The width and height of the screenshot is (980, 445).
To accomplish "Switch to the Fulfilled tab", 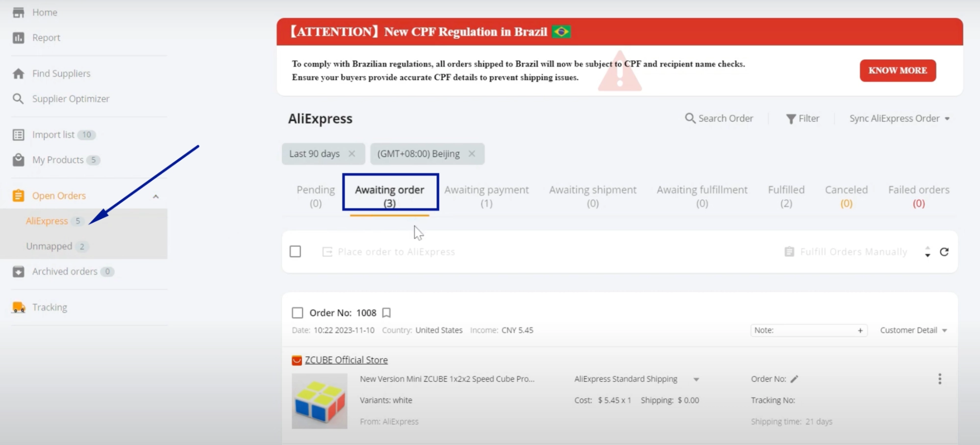I will (786, 196).
